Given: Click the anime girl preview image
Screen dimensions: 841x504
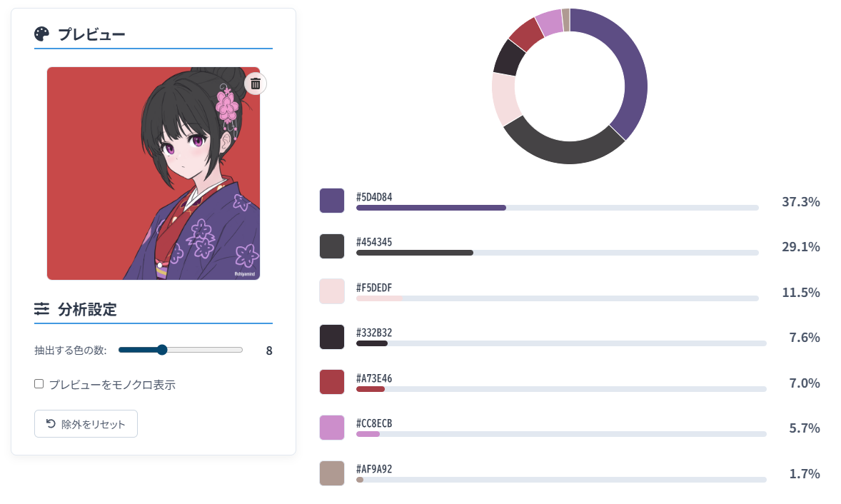Looking at the screenshot, I should click(x=153, y=173).
